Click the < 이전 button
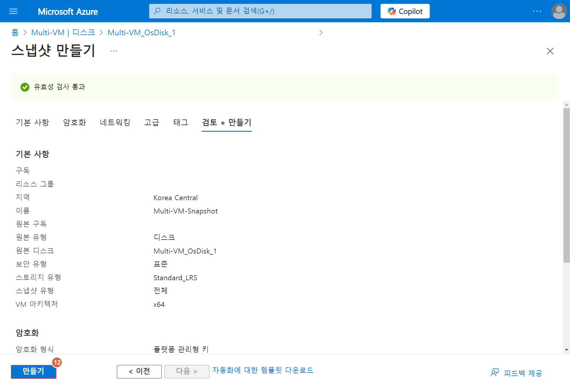This screenshot has height=392, width=570. 139,371
